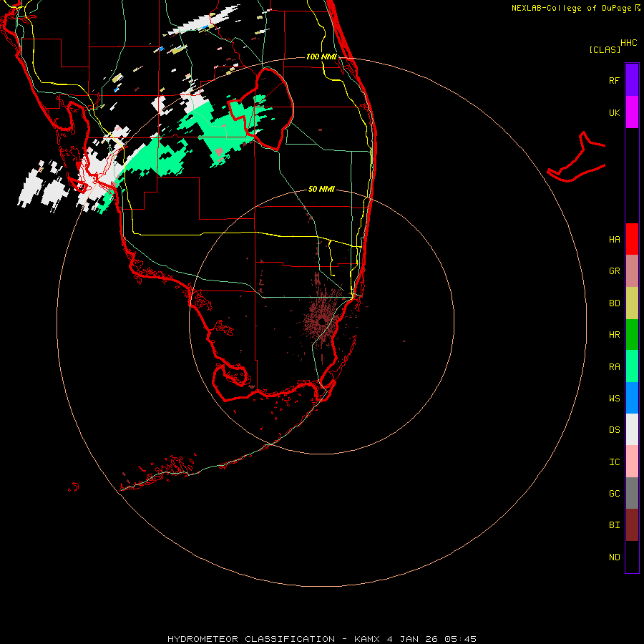The height and width of the screenshot is (644, 644).
Task: Click the [CLAS] units label
Action: tap(605, 49)
